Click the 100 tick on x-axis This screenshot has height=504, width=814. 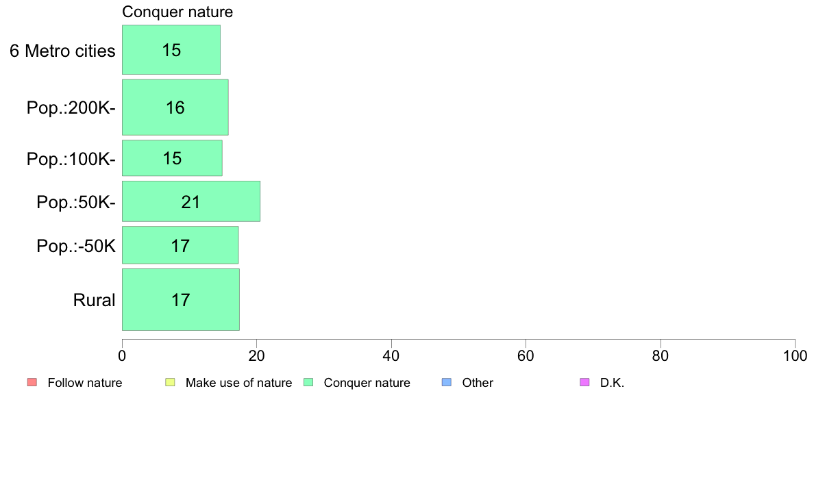[x=795, y=355]
